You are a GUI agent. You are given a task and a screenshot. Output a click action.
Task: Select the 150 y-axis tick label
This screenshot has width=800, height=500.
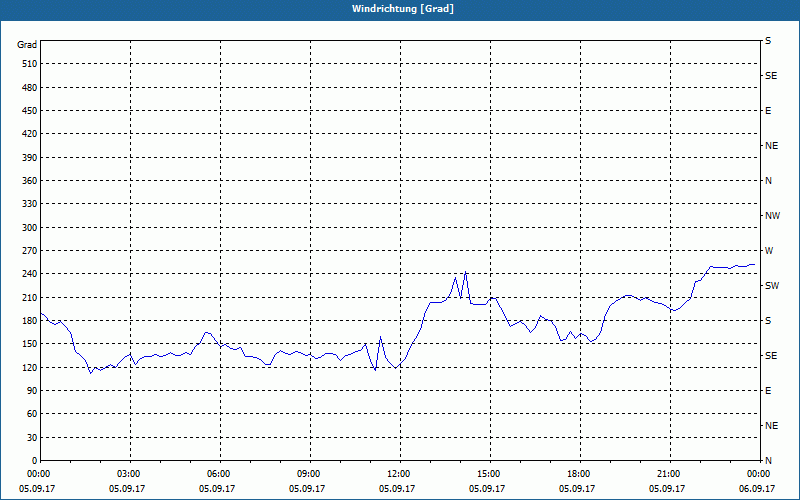[30, 344]
